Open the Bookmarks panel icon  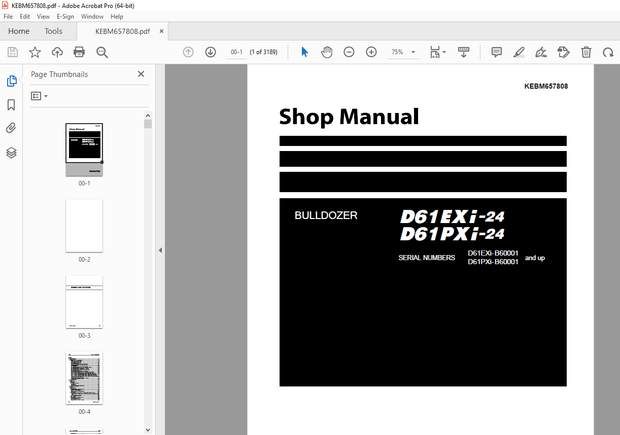click(11, 105)
